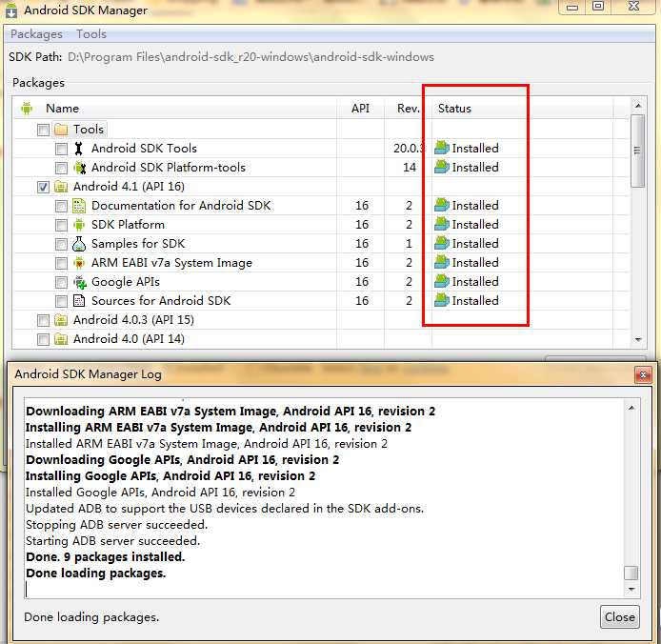Click installed status icon for SDK Platform

[x=442, y=224]
